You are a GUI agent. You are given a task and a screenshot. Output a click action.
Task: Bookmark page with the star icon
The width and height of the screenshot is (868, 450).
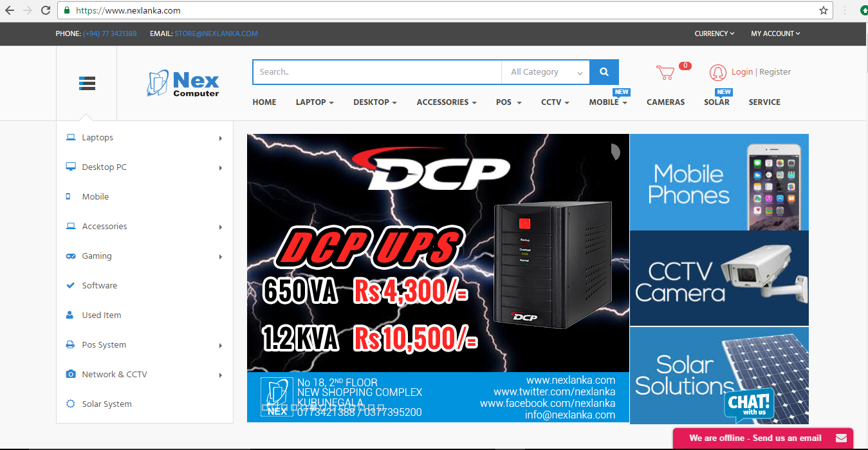coord(823,10)
